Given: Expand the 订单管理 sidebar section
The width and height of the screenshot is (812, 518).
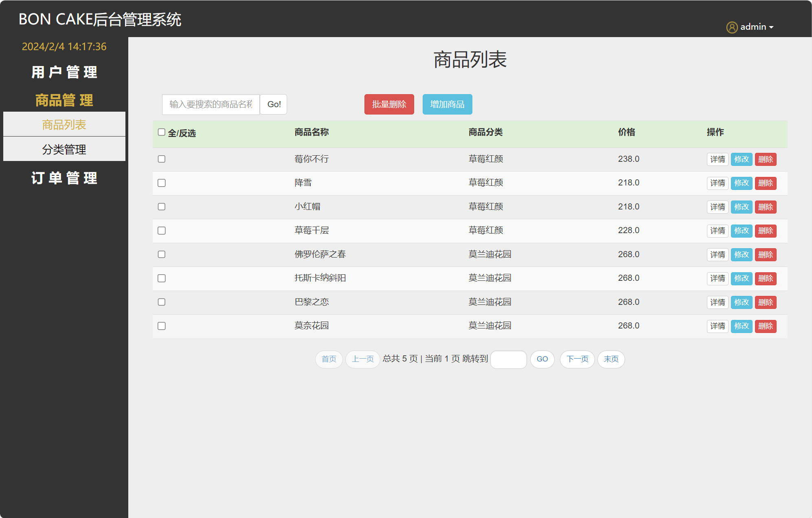Looking at the screenshot, I should pos(64,178).
